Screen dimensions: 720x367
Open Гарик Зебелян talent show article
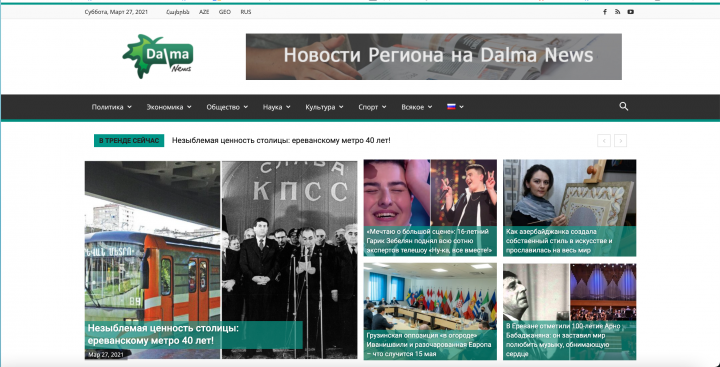tap(430, 241)
